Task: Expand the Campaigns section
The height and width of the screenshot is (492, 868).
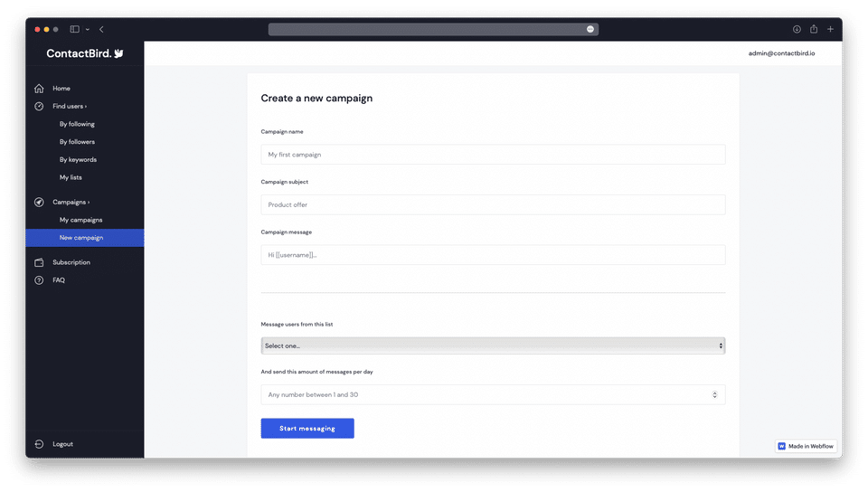Action: 71,202
